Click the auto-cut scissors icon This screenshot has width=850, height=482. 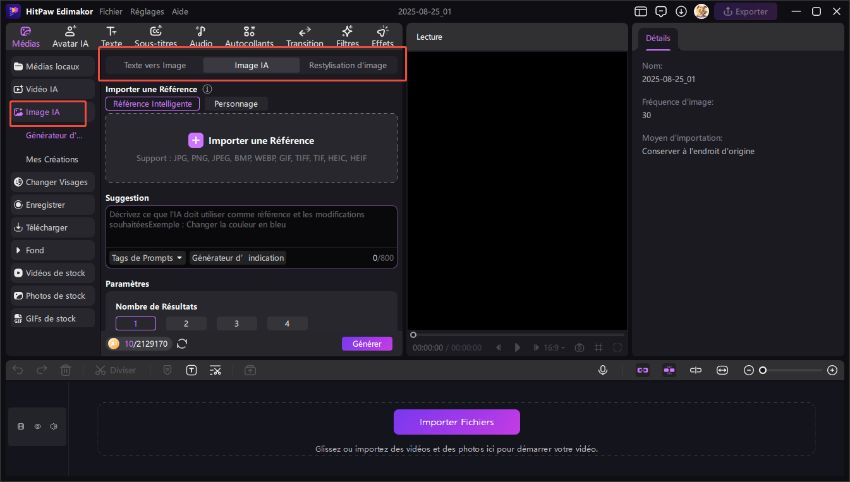click(x=215, y=370)
